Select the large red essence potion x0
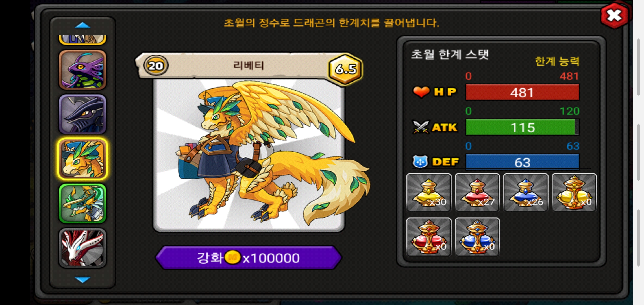Viewport: 644px width, 305px height. pyautogui.click(x=429, y=237)
